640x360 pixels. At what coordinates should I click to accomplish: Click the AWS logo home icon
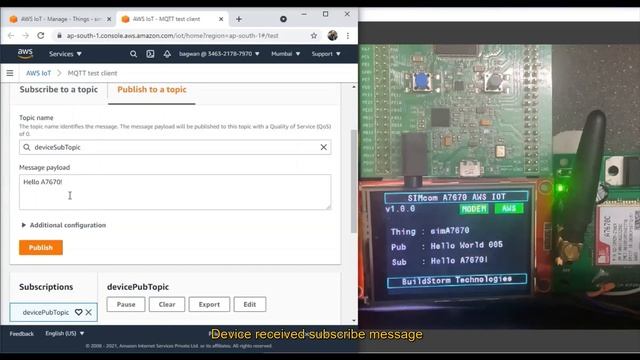coord(25,54)
